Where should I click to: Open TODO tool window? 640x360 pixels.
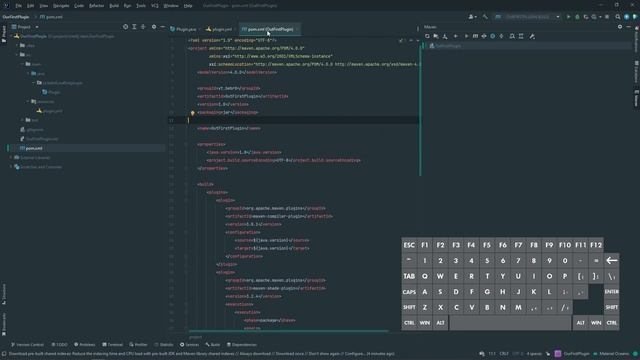tap(60, 345)
